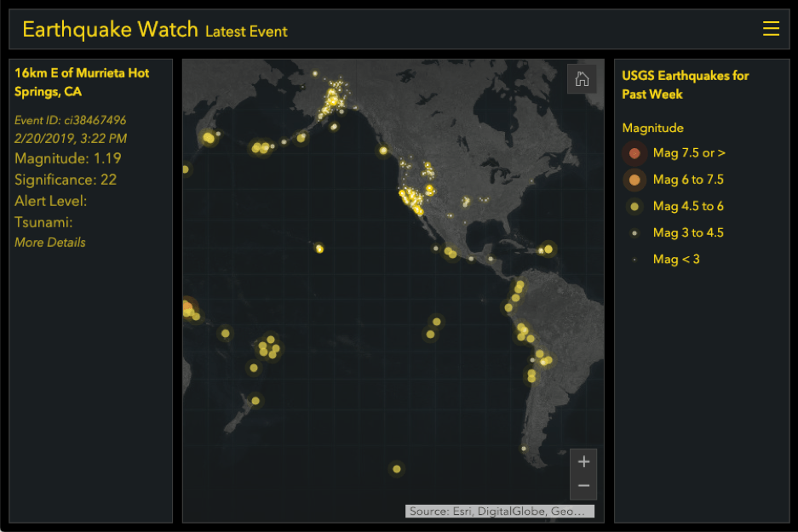Image resolution: width=798 pixels, height=532 pixels.
Task: Click the 16km E of Murrieta Hot Springs heading
Action: (x=82, y=83)
